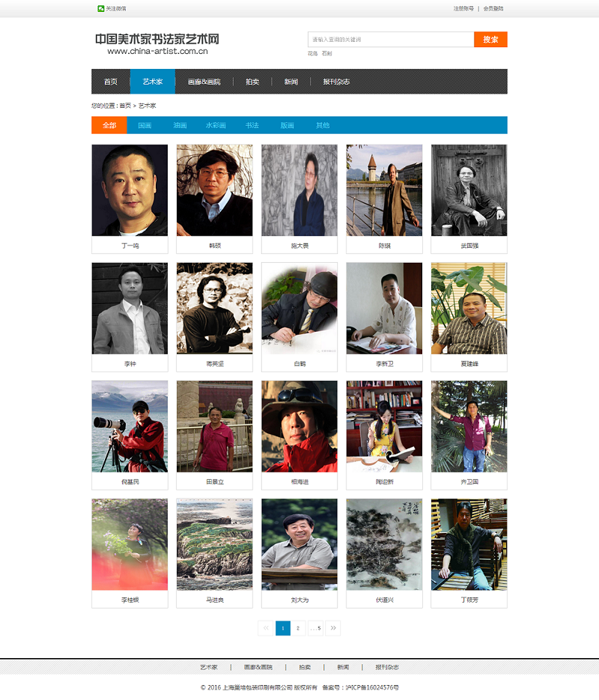Click the site logo 中国美术家书法家艺术网

click(x=157, y=43)
